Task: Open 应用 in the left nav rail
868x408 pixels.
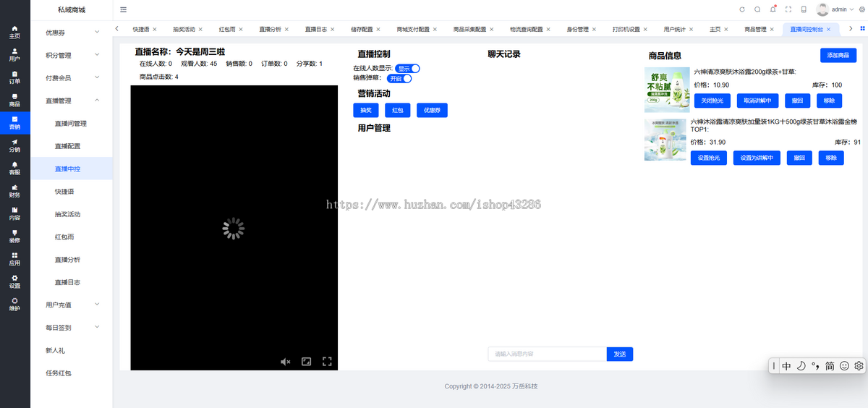Action: tap(14, 259)
